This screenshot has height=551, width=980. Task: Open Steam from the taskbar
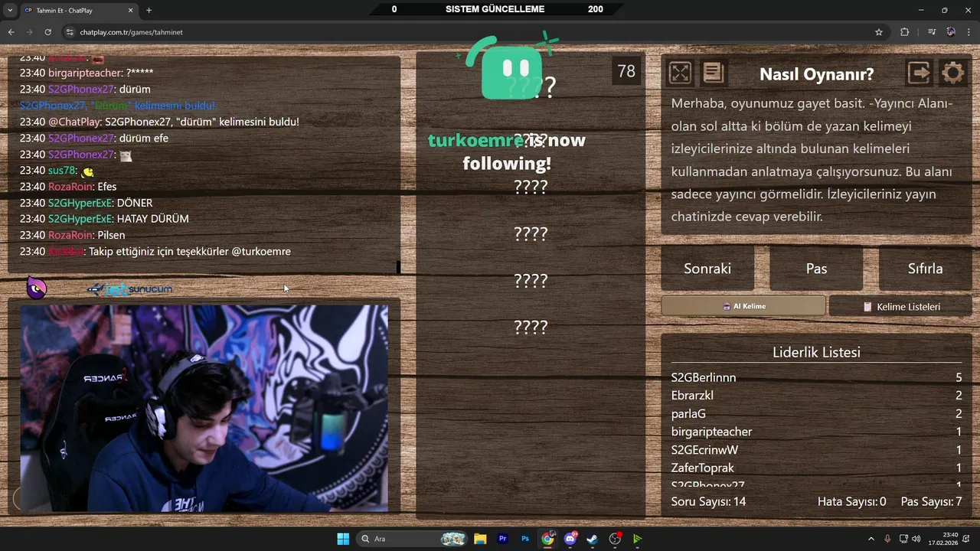point(593,539)
